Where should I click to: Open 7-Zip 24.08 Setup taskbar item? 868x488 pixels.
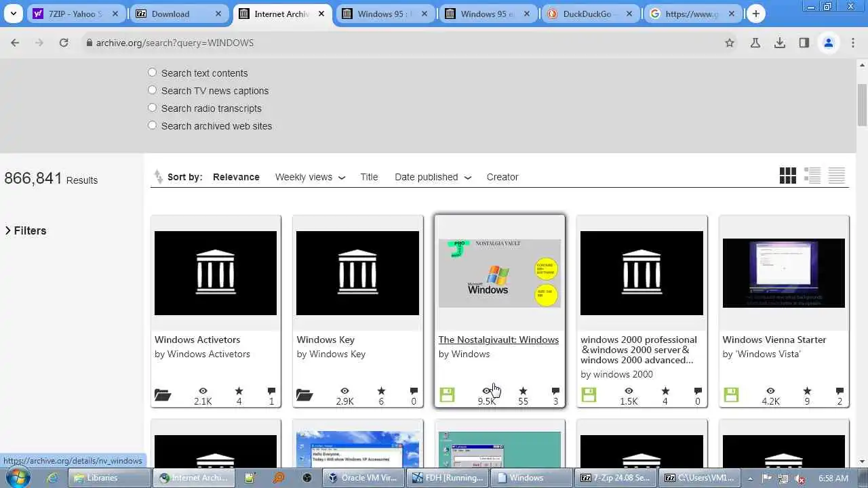point(616,478)
